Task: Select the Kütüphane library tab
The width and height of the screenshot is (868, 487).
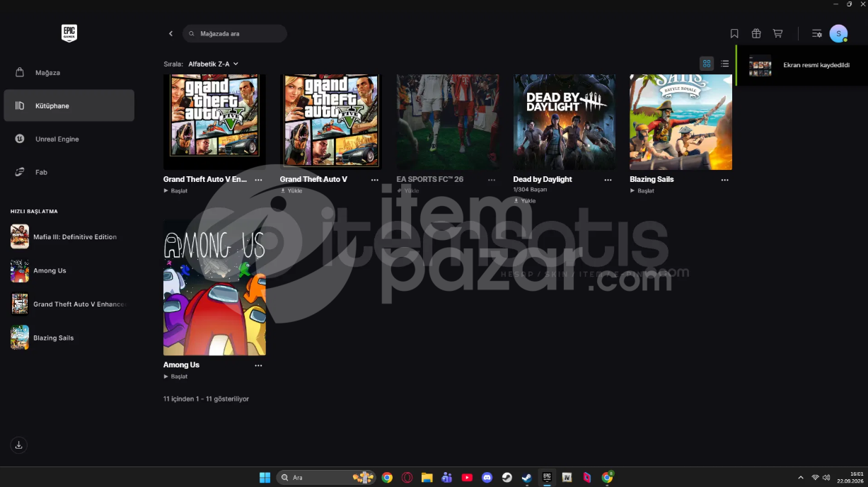Action: [x=69, y=105]
